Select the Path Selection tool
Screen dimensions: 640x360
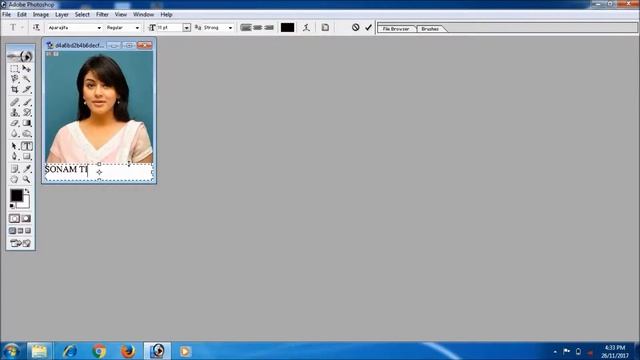click(15, 146)
